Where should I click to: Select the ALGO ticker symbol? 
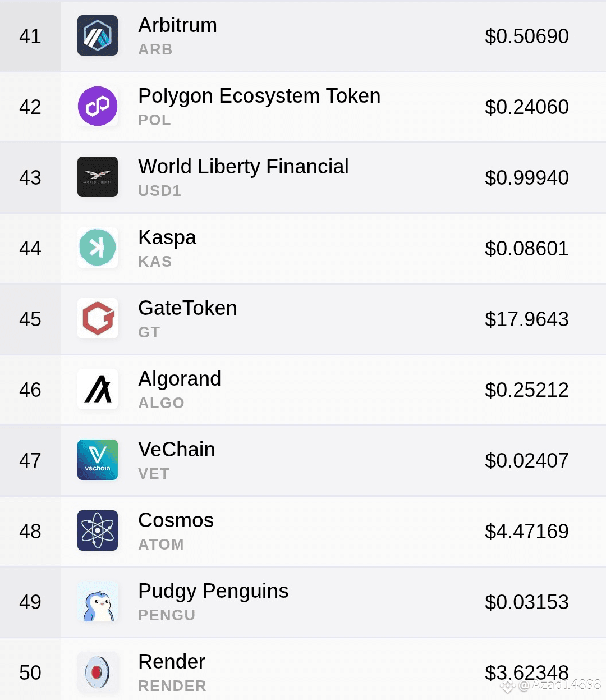(x=162, y=403)
